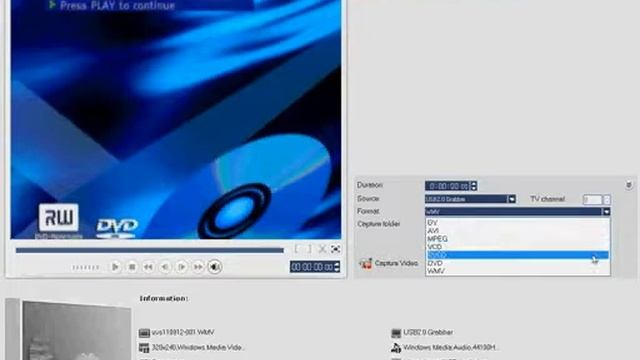Jump to the end with the fast-forward button
Image resolution: width=640 pixels, height=360 pixels.
[x=198, y=267]
